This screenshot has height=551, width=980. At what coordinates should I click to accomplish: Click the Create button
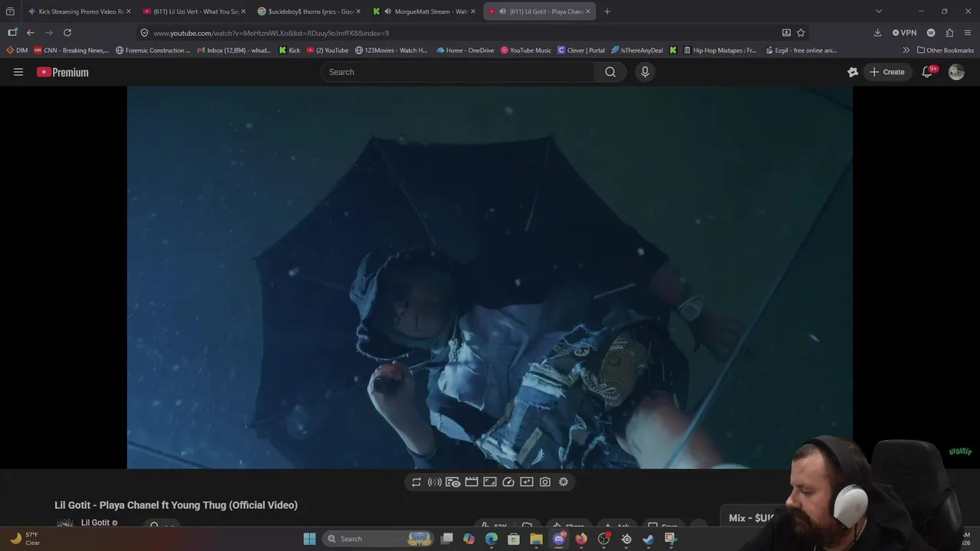tap(887, 72)
